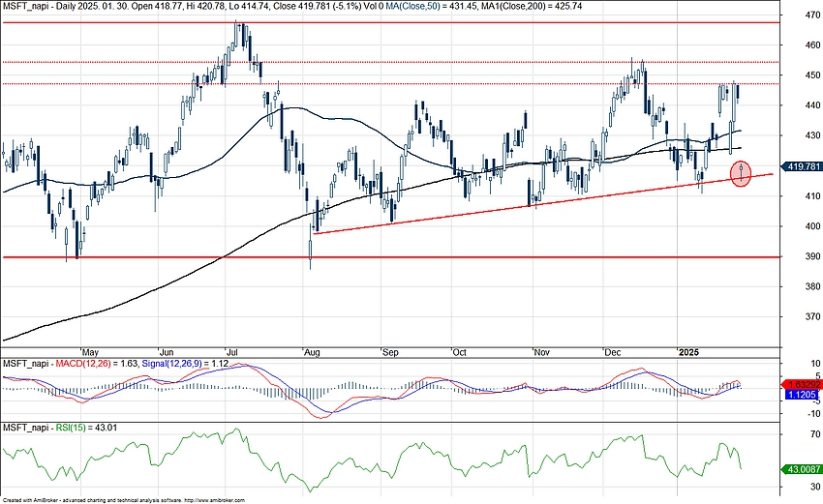Image resolution: width=823 pixels, height=504 pixels.
Task: Select the rising red trendline from August
Action: (543, 203)
